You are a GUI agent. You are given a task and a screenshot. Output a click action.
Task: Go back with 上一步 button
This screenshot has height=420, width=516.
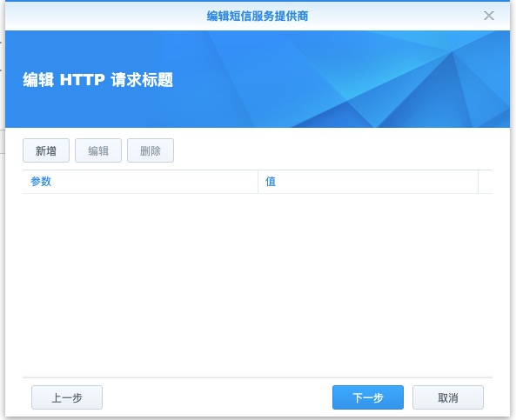click(67, 397)
